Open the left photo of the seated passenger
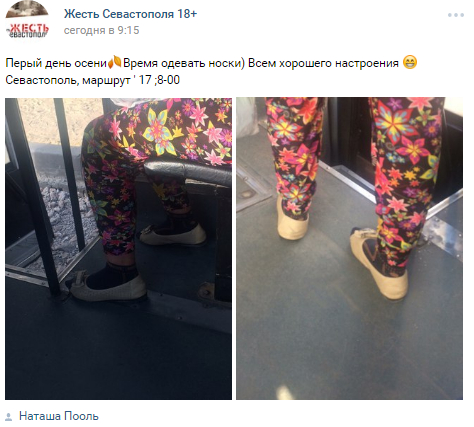474x427 pixels. (118, 249)
